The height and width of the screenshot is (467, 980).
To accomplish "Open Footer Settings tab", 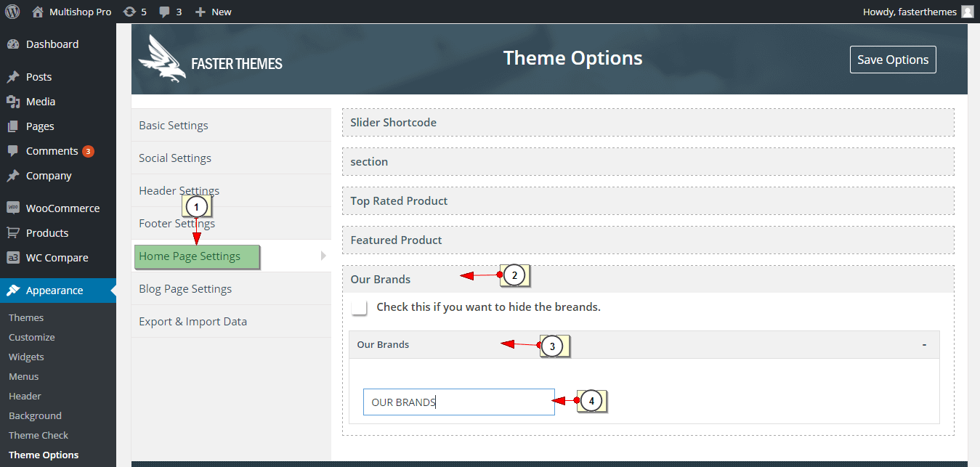I will pyautogui.click(x=231, y=224).
